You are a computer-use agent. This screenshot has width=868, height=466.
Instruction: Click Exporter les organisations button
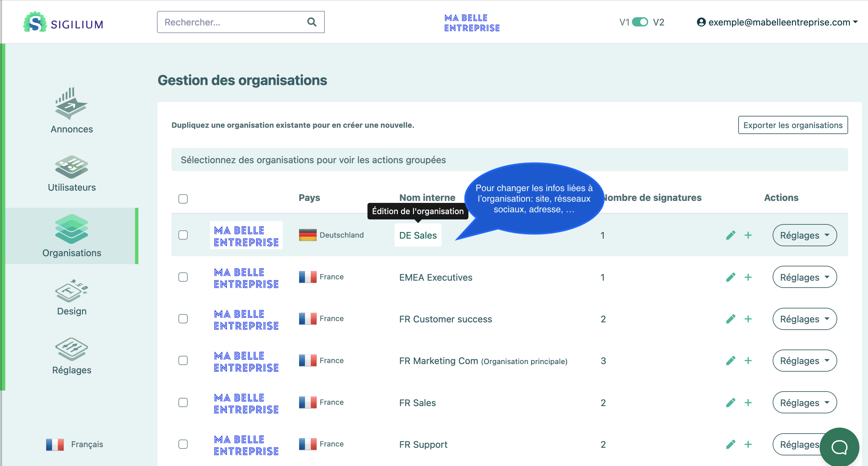793,125
